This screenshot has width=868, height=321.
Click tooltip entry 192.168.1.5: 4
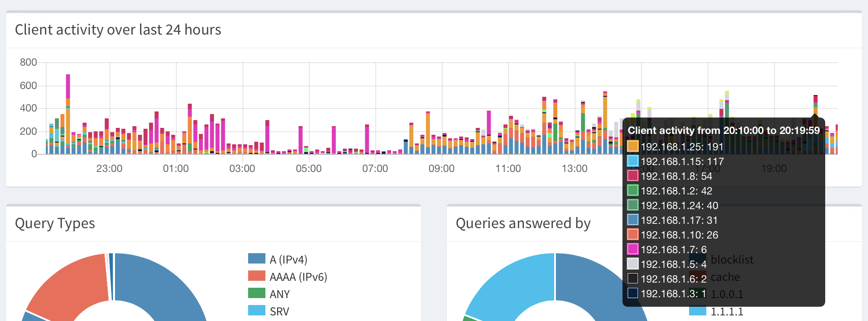click(x=673, y=264)
